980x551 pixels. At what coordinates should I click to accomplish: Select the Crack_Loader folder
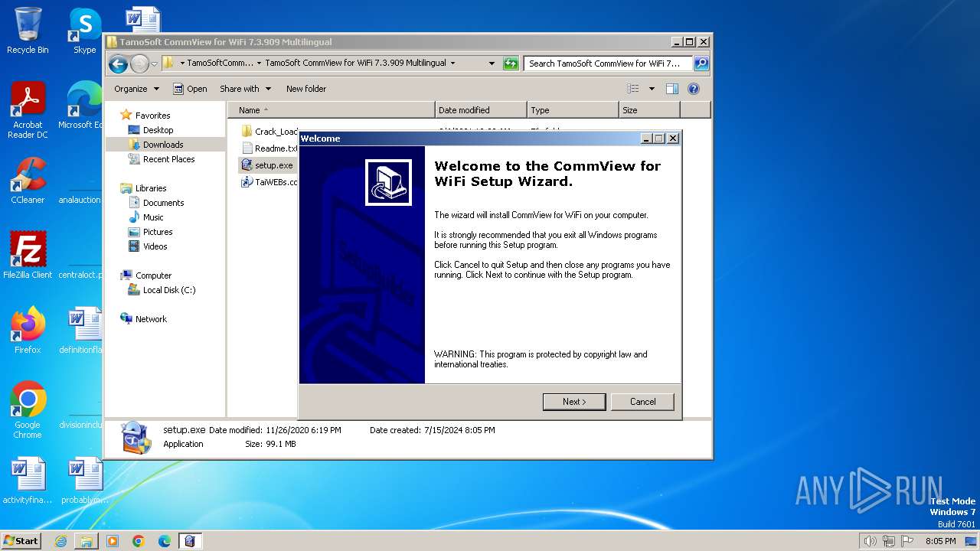[x=269, y=132]
